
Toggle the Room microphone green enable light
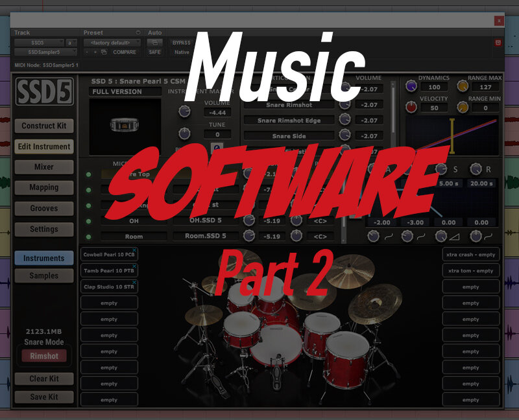click(x=88, y=237)
